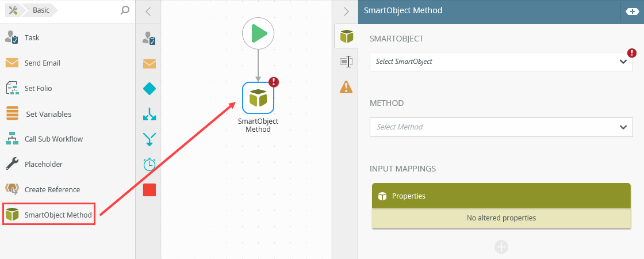Open the Select Method dropdown
644x259 pixels.
(x=501, y=127)
